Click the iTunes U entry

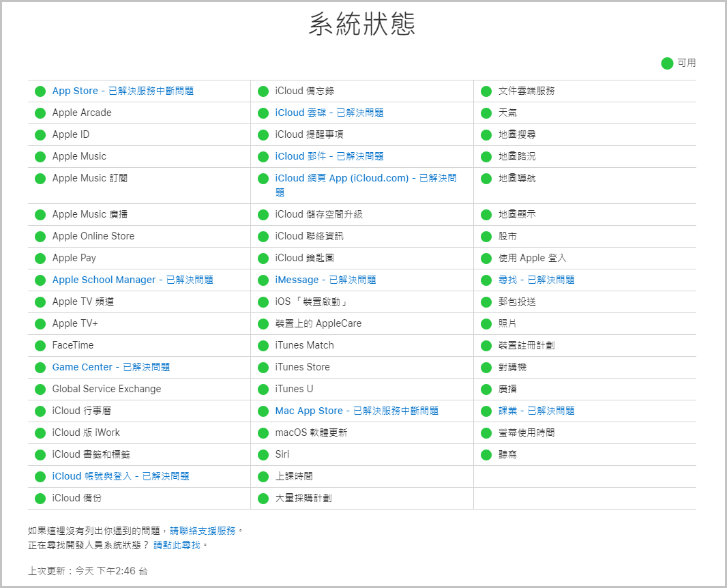tap(294, 389)
